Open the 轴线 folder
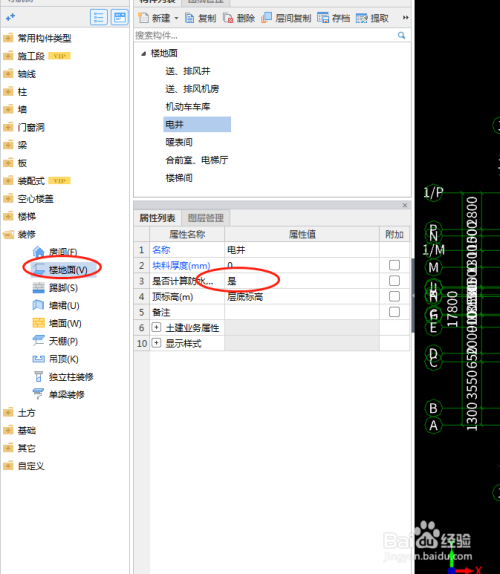The width and height of the screenshot is (500, 574). (20, 74)
